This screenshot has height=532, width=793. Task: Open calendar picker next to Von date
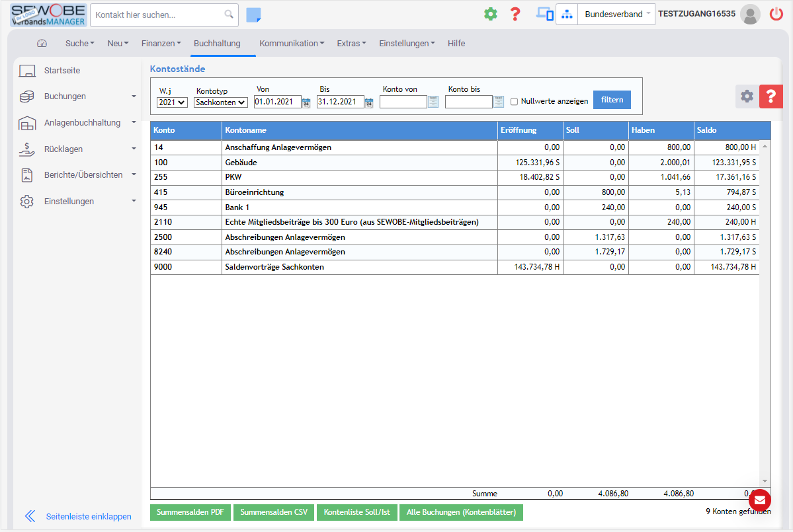click(306, 102)
